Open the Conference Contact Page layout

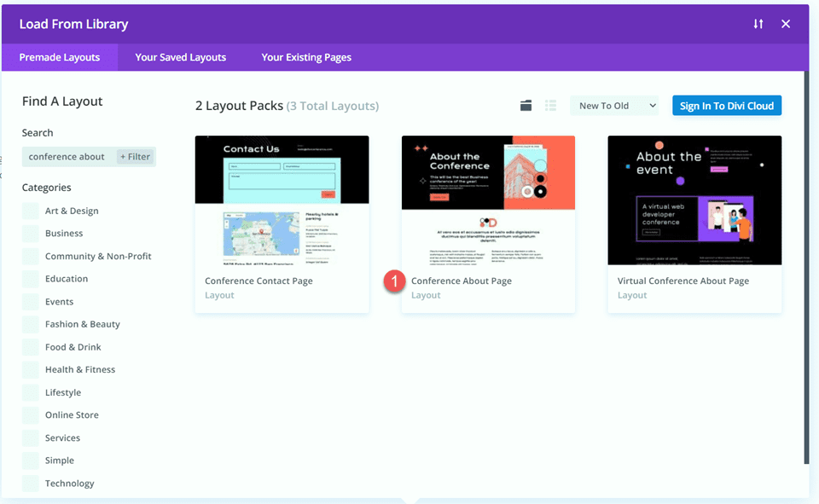click(x=282, y=200)
